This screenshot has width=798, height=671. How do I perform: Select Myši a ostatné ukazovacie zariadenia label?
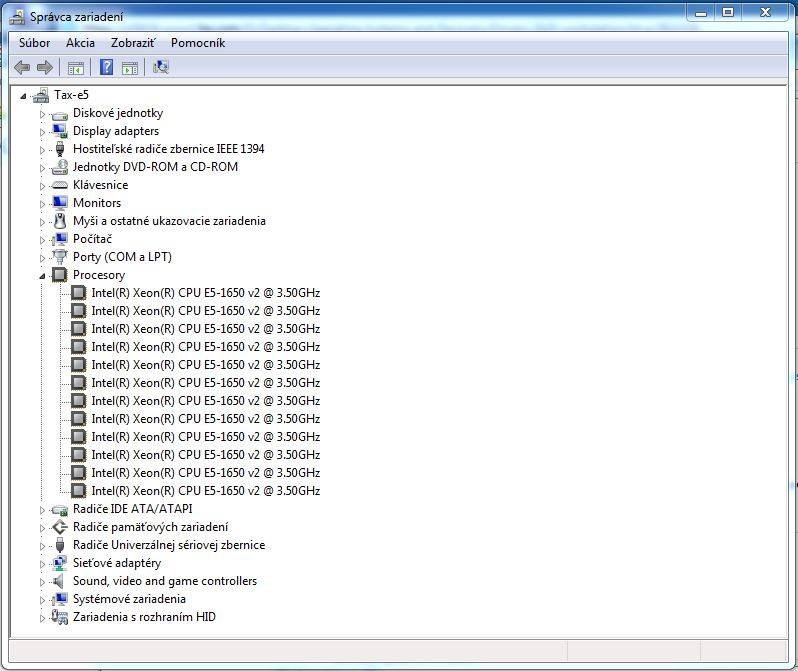pyautogui.click(x=169, y=221)
